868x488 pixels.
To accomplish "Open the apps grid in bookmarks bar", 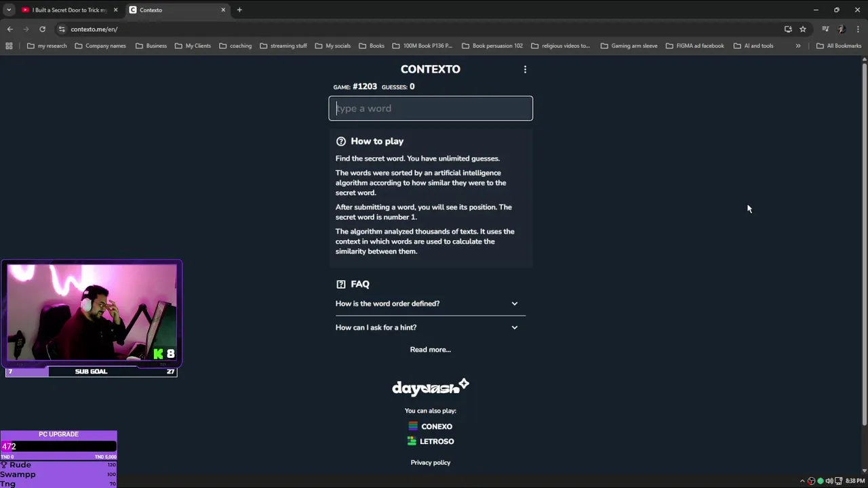I will 9,46.
